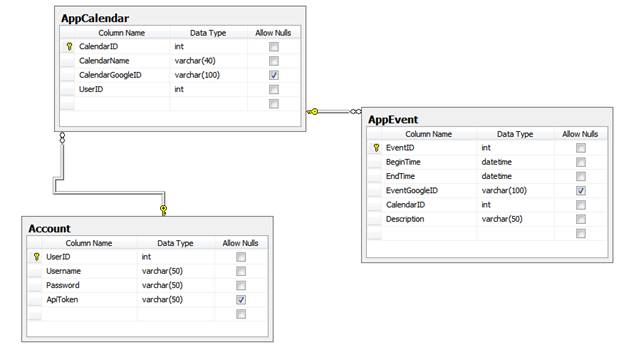Click the Data Type header in AppCalendar
The width and height of the screenshot is (624, 360).
pos(208,33)
